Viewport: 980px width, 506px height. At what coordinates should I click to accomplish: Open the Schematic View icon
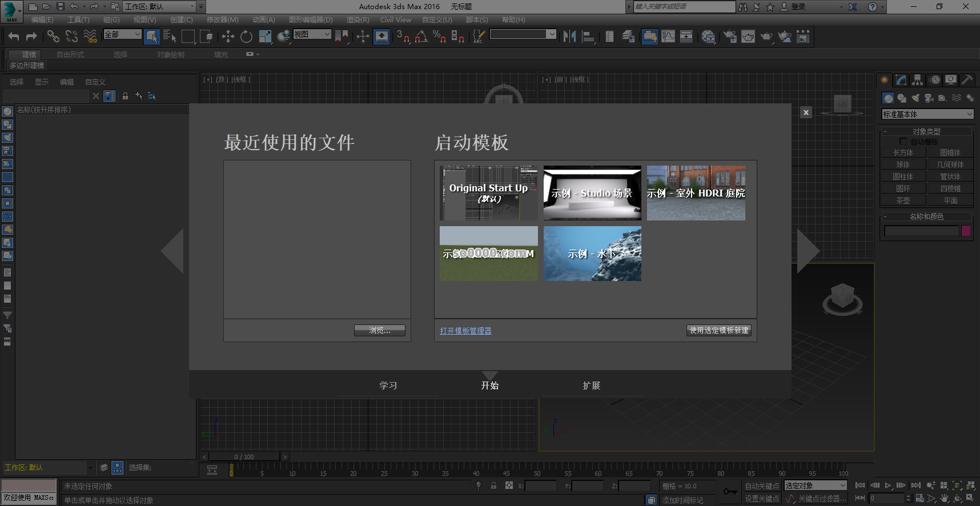point(686,37)
